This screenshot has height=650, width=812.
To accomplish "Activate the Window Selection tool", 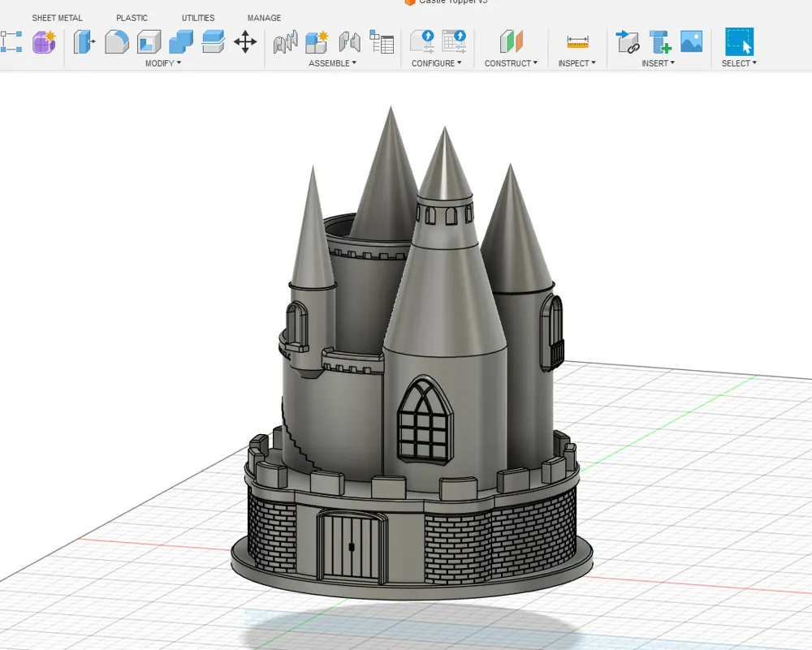I will pyautogui.click(x=740, y=42).
